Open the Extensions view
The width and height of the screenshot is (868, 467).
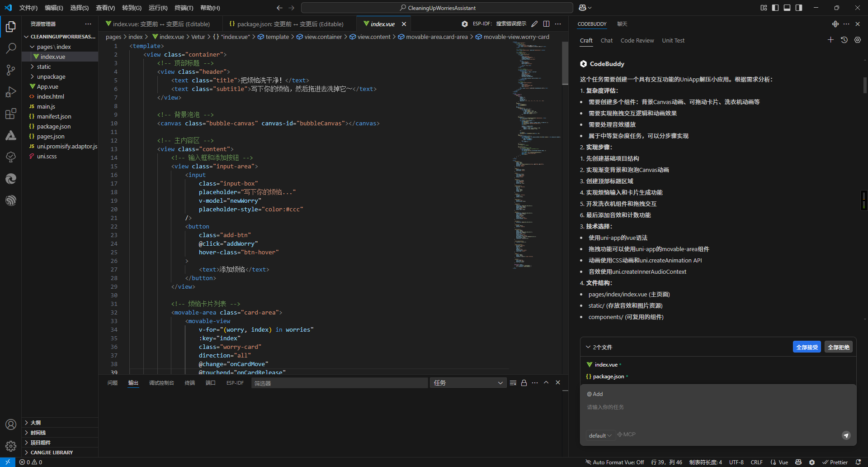point(11,114)
